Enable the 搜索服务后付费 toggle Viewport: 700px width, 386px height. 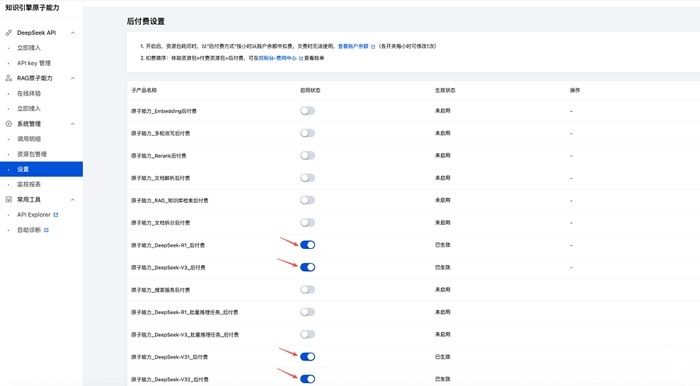(308, 290)
